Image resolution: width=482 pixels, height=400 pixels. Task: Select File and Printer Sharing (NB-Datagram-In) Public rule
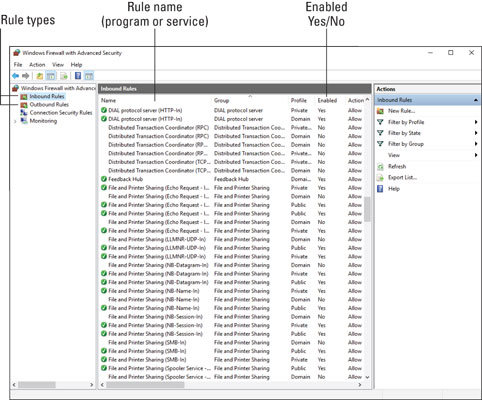(158, 282)
